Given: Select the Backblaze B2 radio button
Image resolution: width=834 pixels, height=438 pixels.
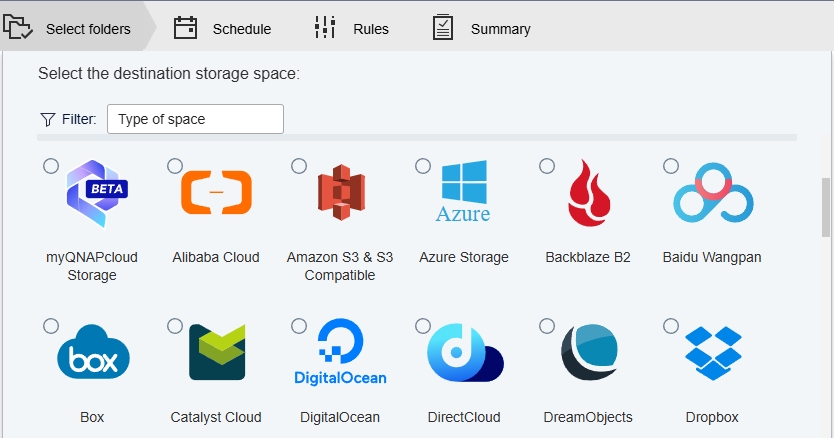Looking at the screenshot, I should coord(547,166).
